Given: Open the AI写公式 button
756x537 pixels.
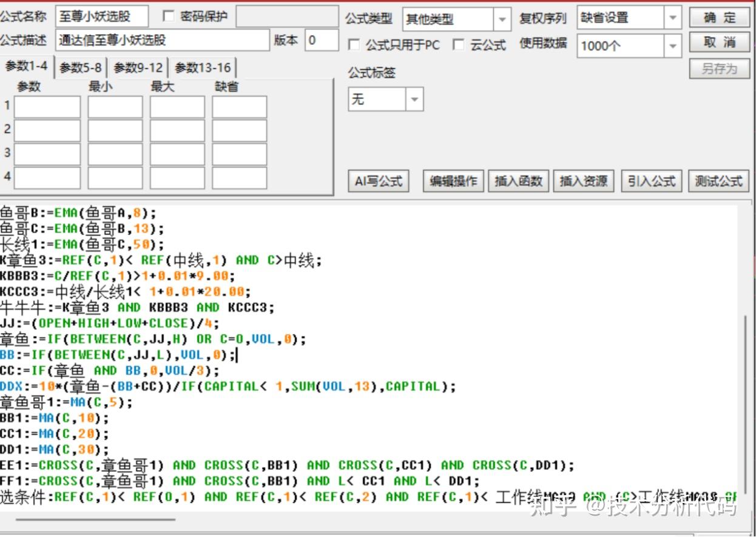Looking at the screenshot, I should click(379, 181).
